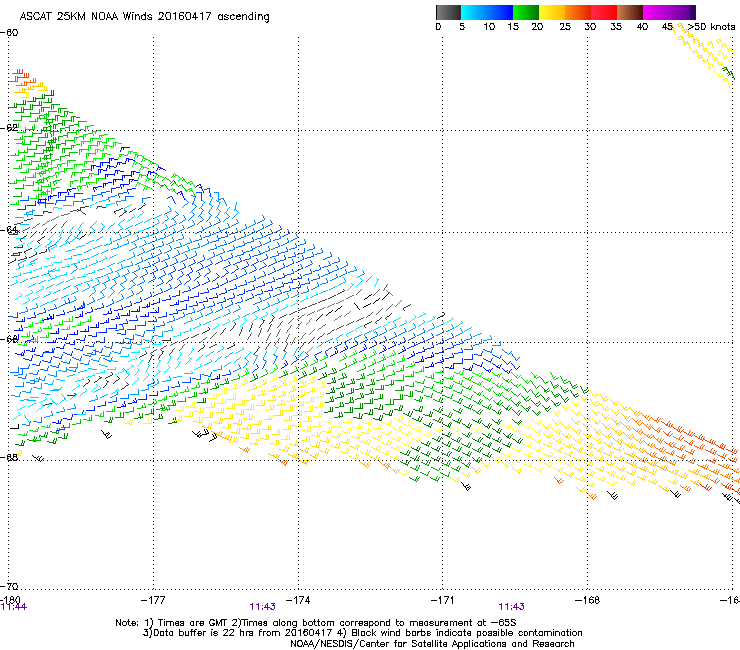Click the gray 0-5 knots legend swatch

pyautogui.click(x=448, y=12)
